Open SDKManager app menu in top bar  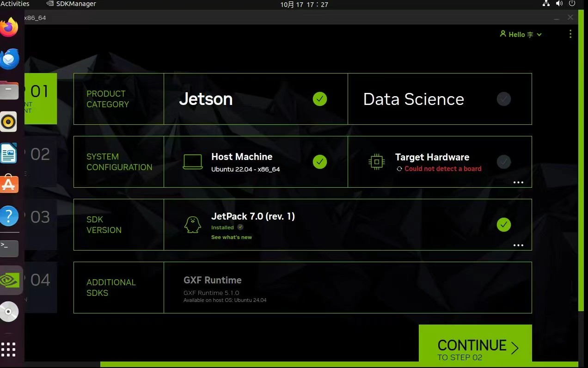click(x=71, y=4)
